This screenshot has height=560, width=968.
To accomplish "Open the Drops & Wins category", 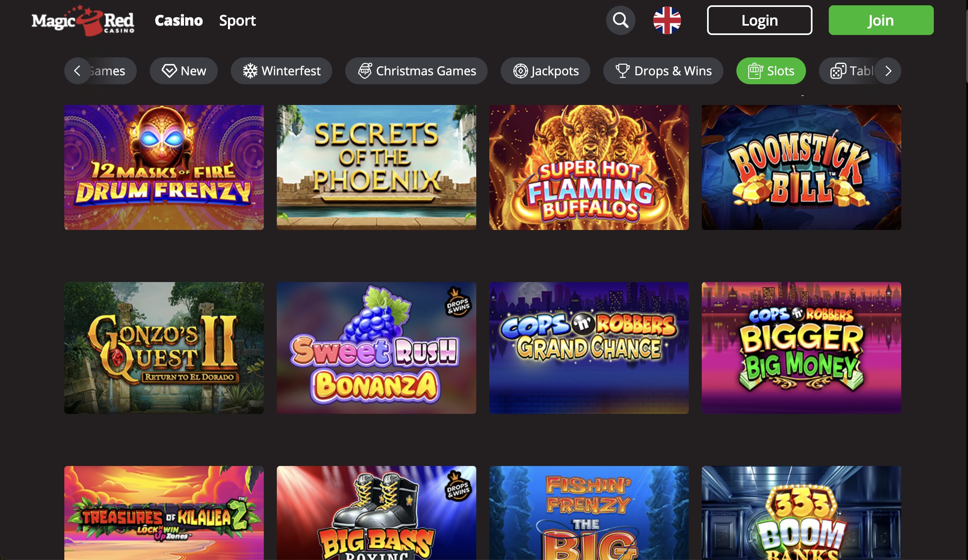I will tap(663, 71).
